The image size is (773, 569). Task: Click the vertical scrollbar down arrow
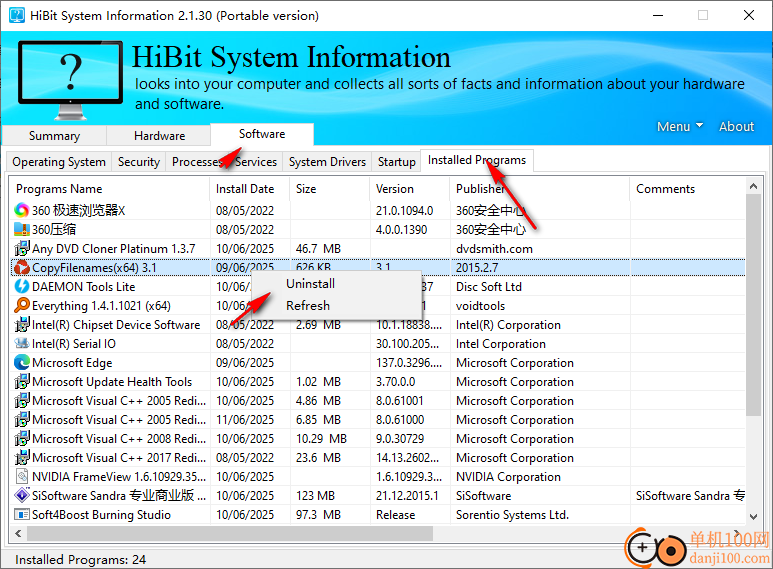coord(753,517)
